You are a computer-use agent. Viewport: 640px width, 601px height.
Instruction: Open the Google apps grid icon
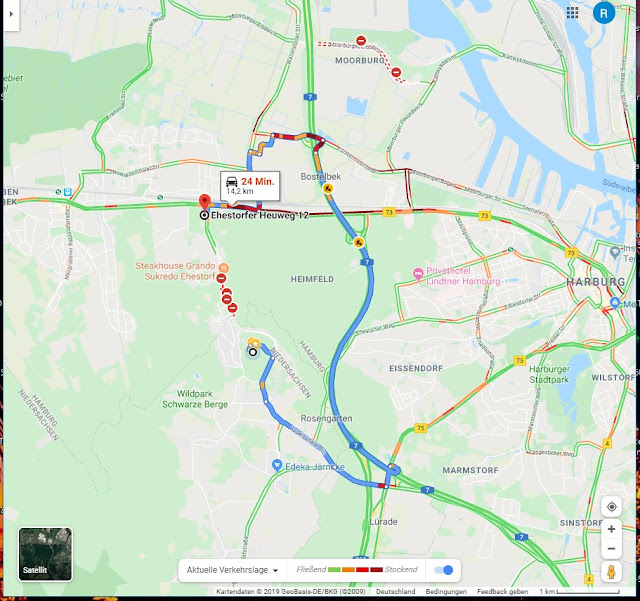coord(572,13)
